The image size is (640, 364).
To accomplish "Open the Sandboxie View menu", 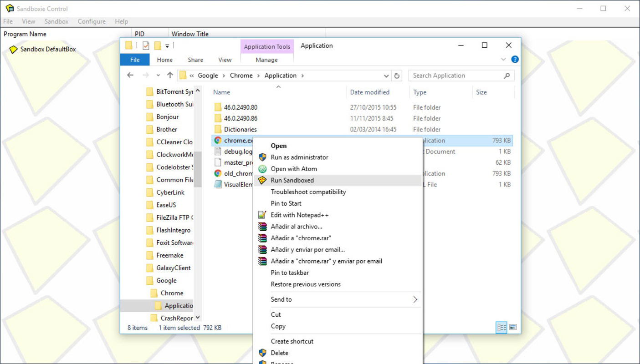I will [28, 21].
